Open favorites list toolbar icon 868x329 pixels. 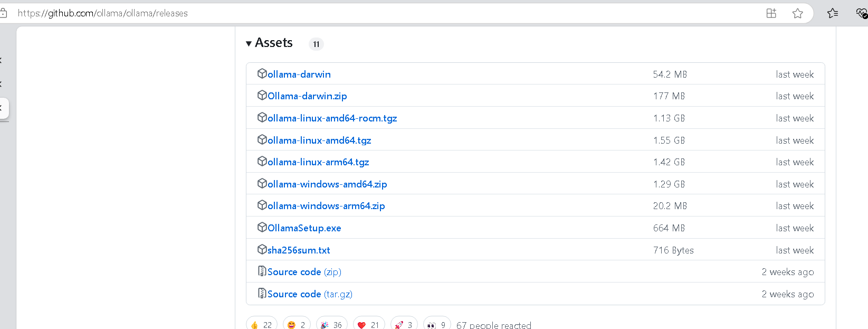[x=833, y=13]
